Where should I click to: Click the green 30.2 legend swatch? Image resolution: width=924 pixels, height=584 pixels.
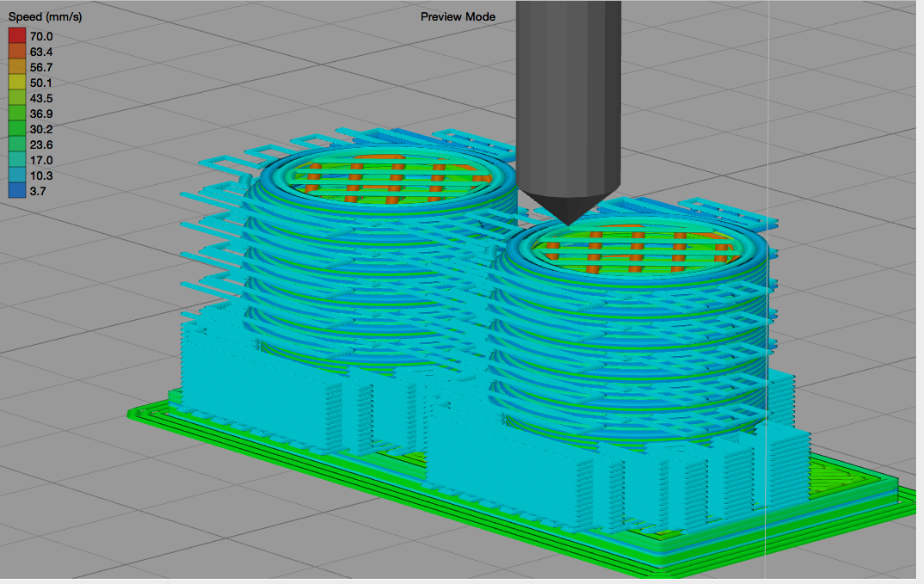pos(17,129)
